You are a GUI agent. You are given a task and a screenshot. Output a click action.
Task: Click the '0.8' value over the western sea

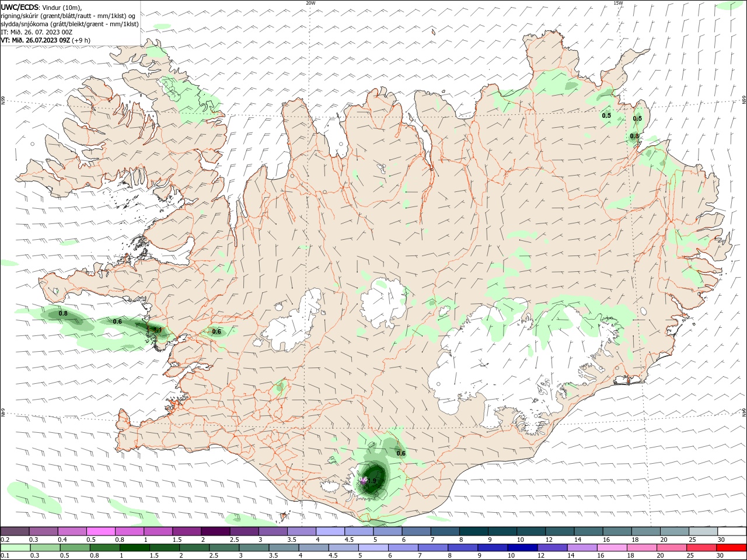click(63, 314)
